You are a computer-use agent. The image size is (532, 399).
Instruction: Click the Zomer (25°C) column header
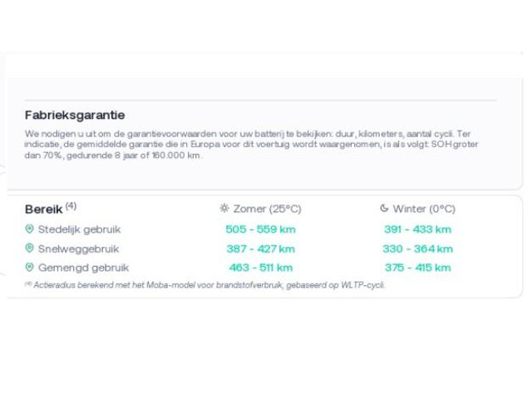tap(265, 209)
